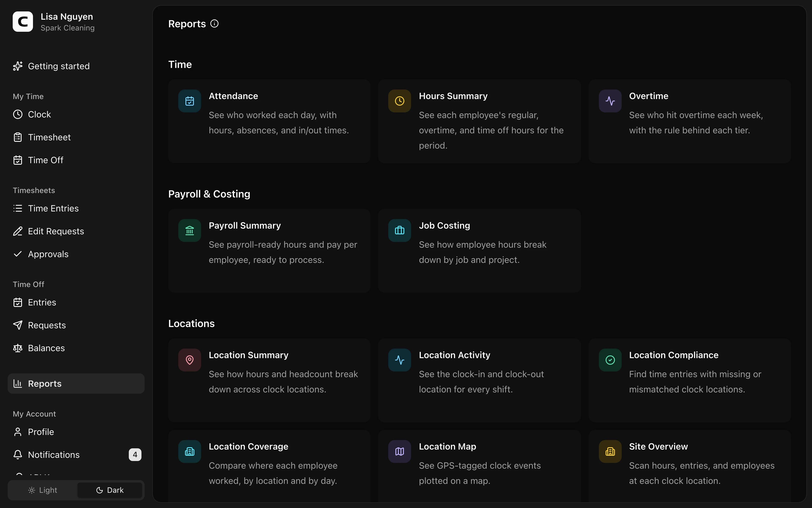Click the Getting started sparkle icon
812x508 pixels.
point(18,66)
